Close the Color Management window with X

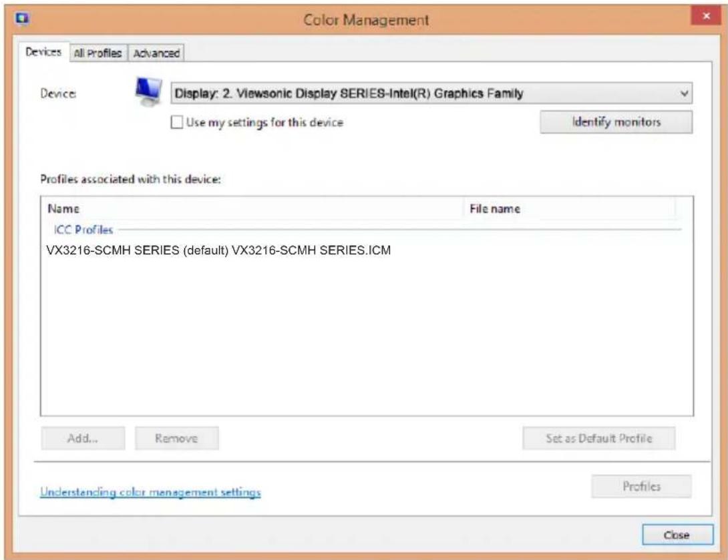click(706, 16)
